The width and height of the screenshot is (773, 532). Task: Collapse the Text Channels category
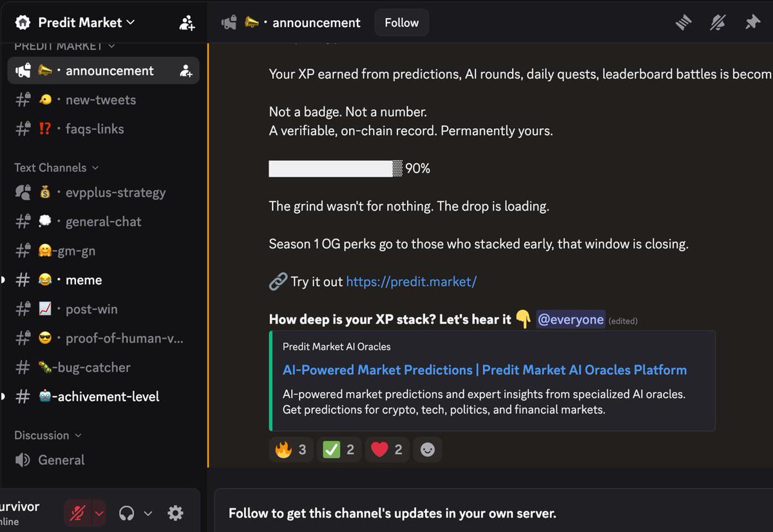point(57,167)
